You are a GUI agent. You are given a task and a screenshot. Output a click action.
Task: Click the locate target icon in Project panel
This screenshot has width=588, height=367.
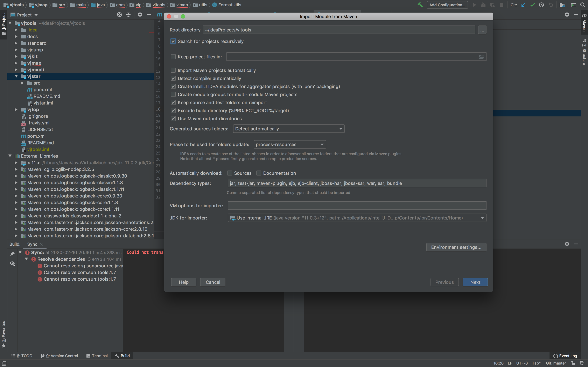[119, 15]
